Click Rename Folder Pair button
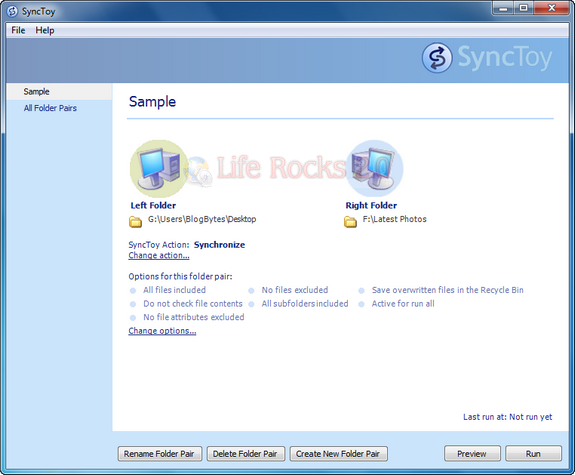 159,454
